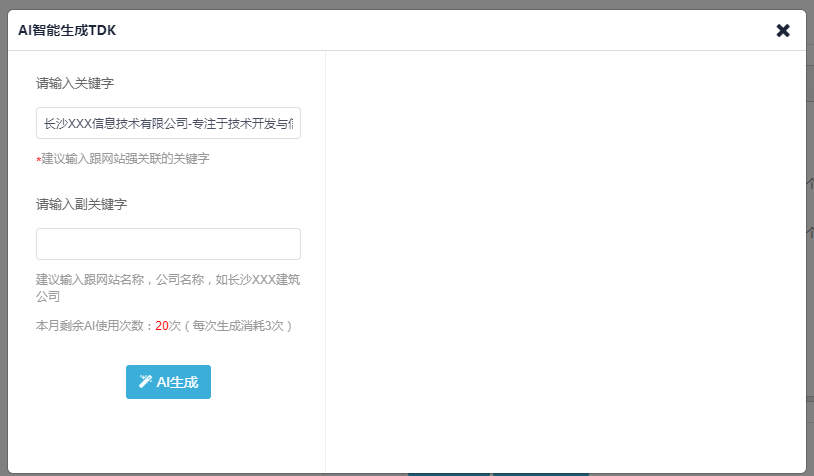
Task: Close the AI智能生成TDK dialog
Action: tap(783, 31)
